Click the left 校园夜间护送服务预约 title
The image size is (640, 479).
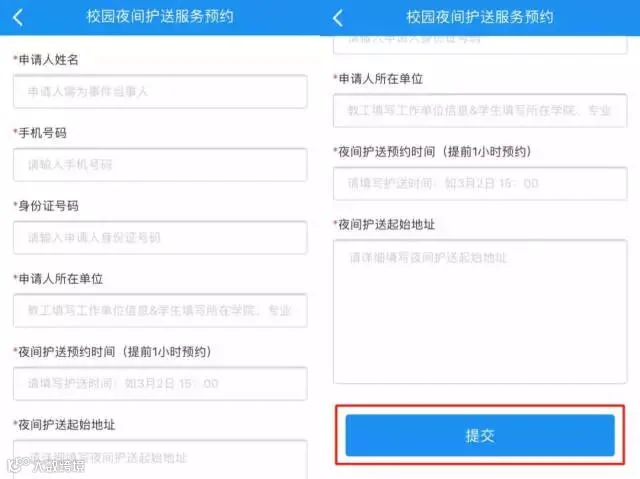pos(160,17)
